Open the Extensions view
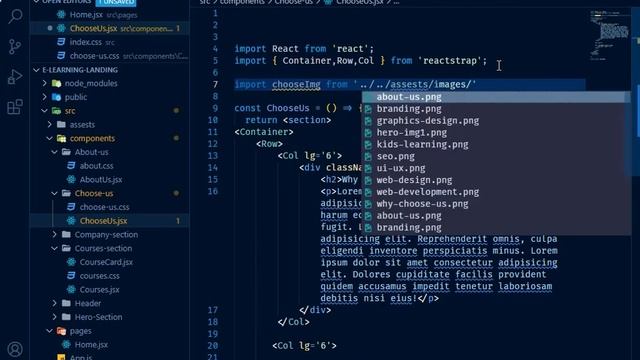 click(x=15, y=107)
